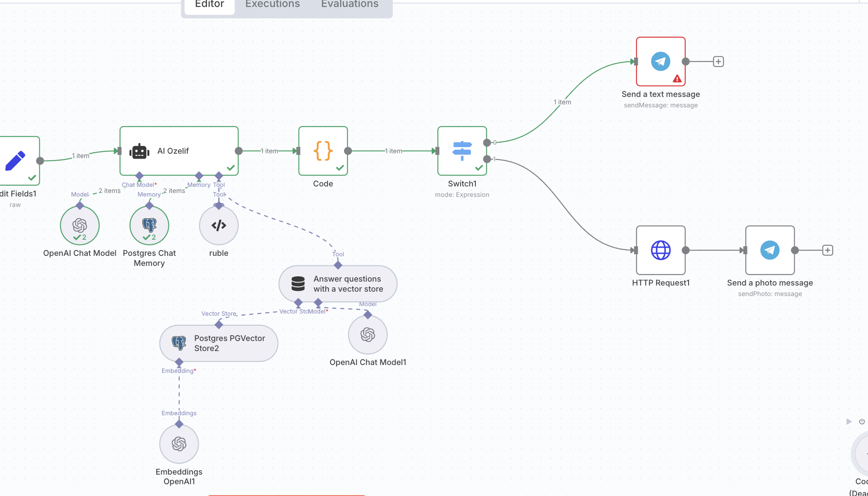This screenshot has height=496, width=868.
Task: Click the Vector Store connector on the answer questions node
Action: [x=298, y=302]
